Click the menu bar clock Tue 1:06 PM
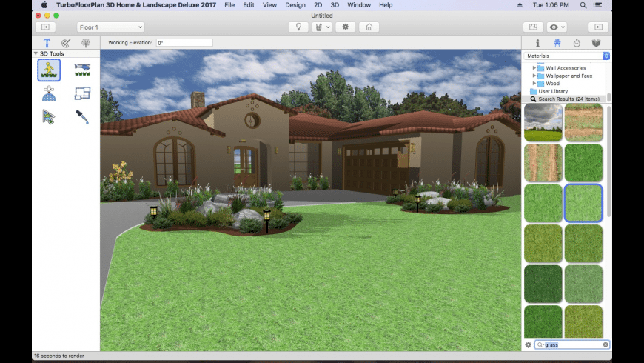The width and height of the screenshot is (644, 363). pos(550,5)
